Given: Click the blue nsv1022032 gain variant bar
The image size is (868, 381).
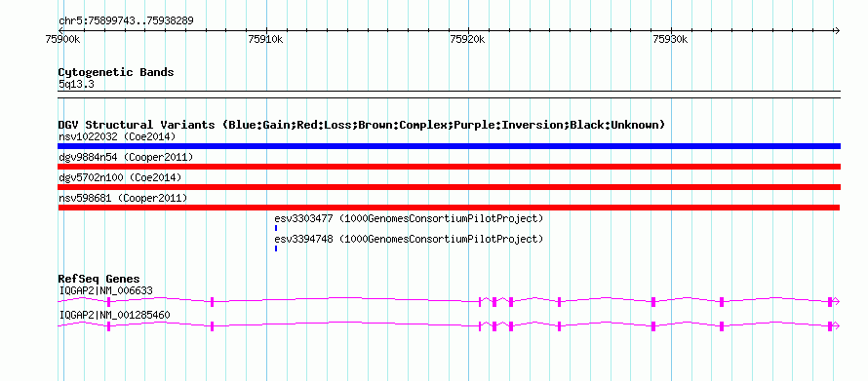Looking at the screenshot, I should click(449, 146).
